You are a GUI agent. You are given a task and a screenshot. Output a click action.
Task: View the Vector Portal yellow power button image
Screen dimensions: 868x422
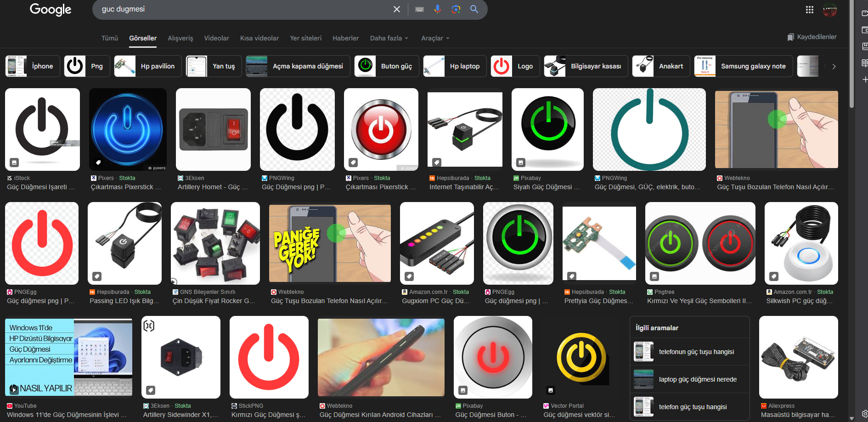pos(581,357)
